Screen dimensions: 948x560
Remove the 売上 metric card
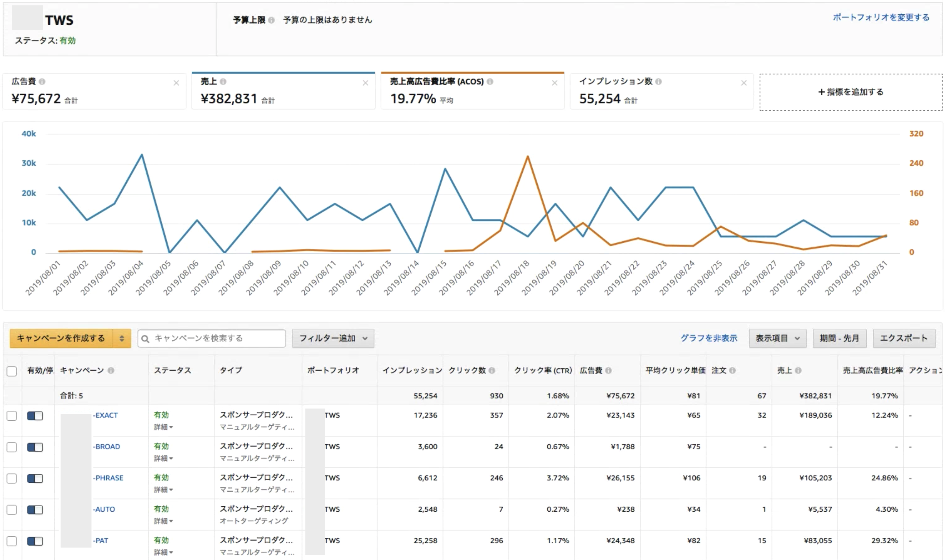(x=366, y=83)
